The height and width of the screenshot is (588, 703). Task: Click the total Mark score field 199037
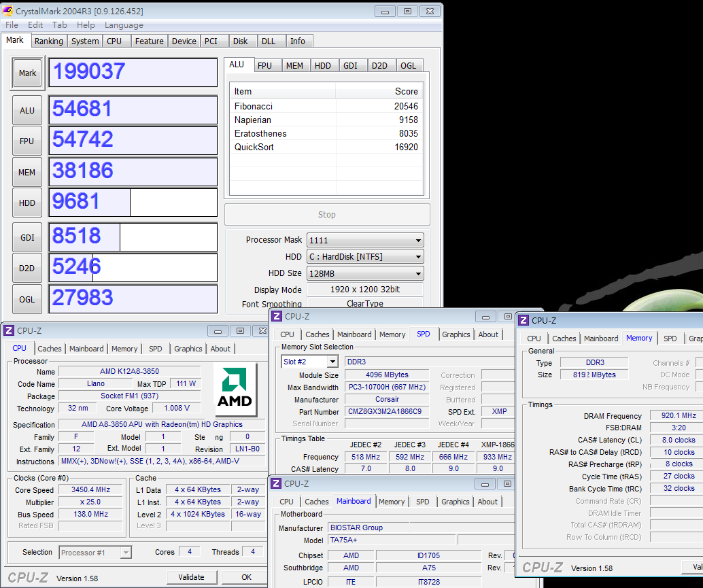tap(133, 72)
